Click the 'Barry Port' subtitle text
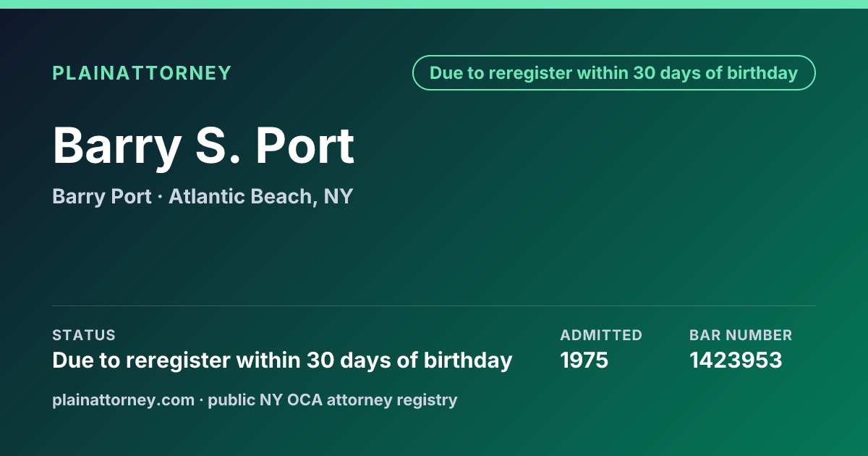Image resolution: width=868 pixels, height=456 pixels. 102,196
